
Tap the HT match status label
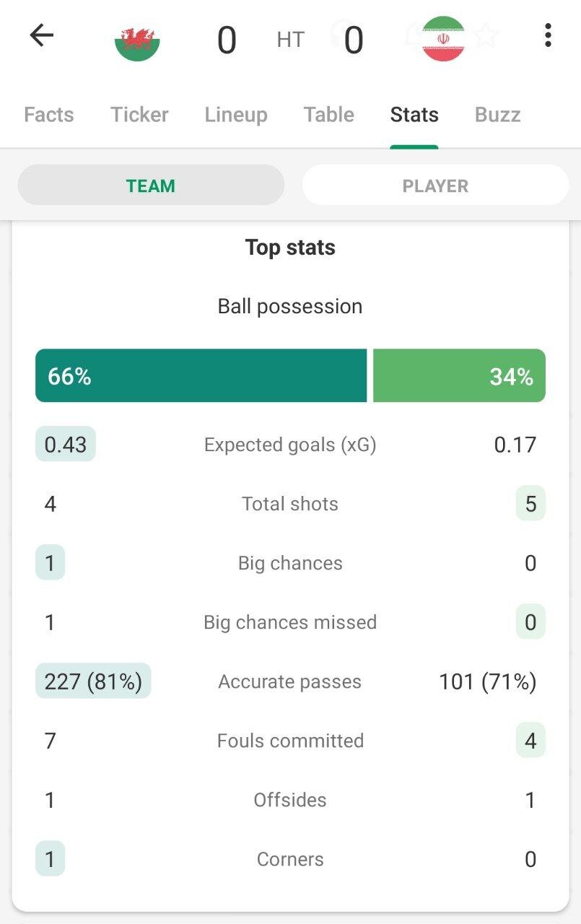tap(290, 40)
